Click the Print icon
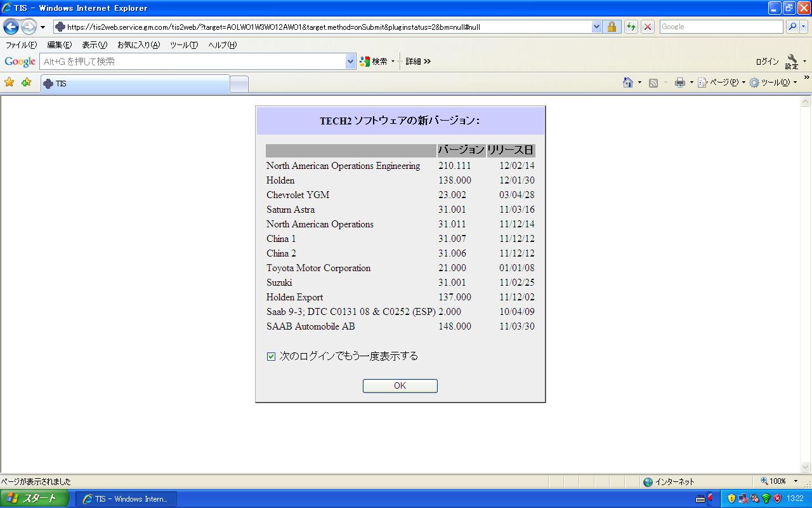The image size is (812, 508). pos(680,83)
